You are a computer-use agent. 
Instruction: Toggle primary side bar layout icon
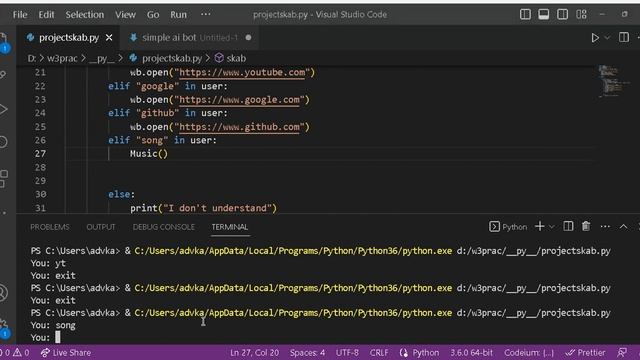coord(525,14)
